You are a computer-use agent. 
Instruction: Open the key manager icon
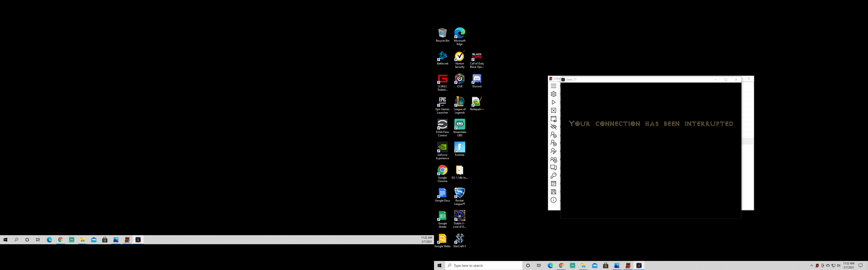click(553, 176)
